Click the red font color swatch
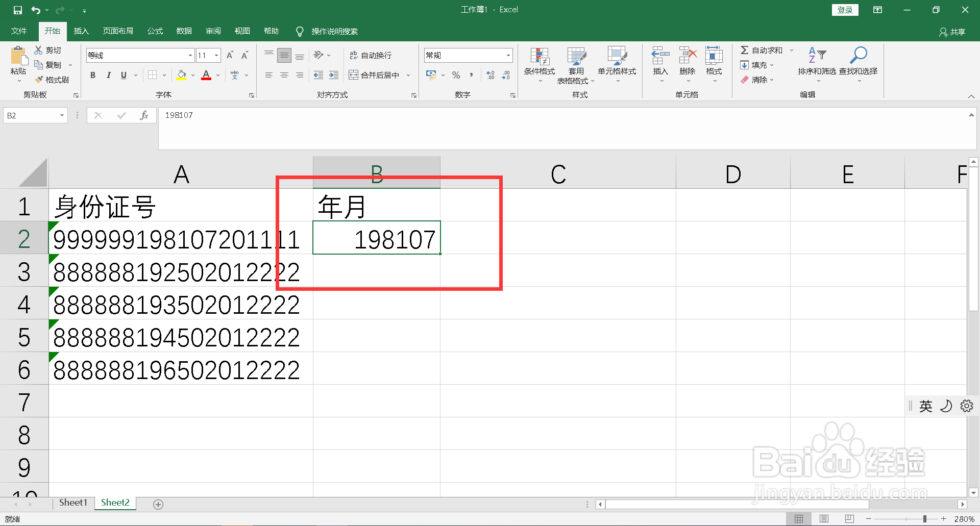The width and height of the screenshot is (980, 526). [x=206, y=75]
